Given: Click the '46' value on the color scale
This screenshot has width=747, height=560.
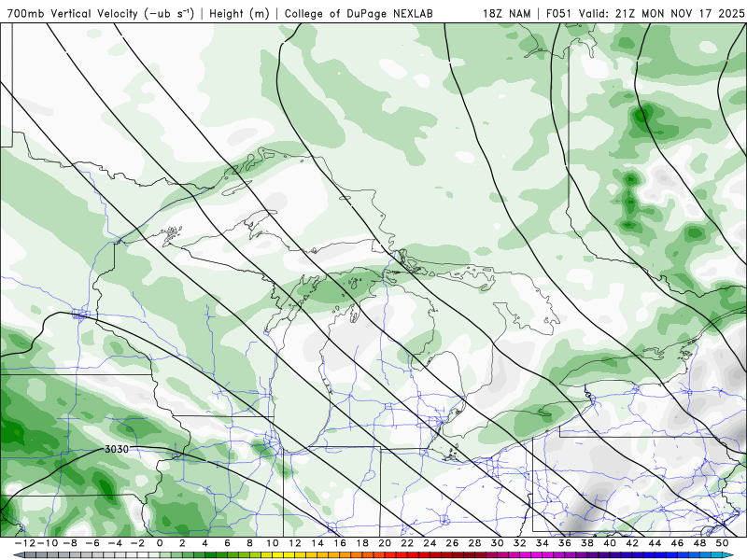Looking at the screenshot, I should click(678, 543).
